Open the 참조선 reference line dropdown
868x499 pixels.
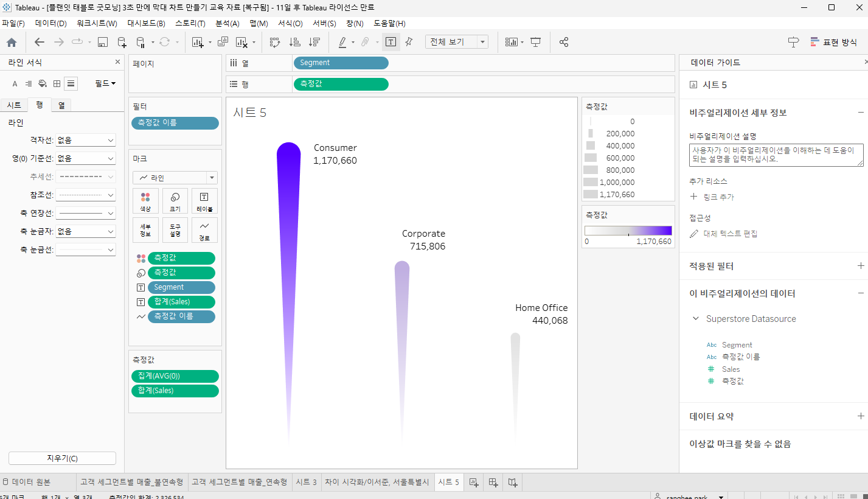(x=86, y=195)
